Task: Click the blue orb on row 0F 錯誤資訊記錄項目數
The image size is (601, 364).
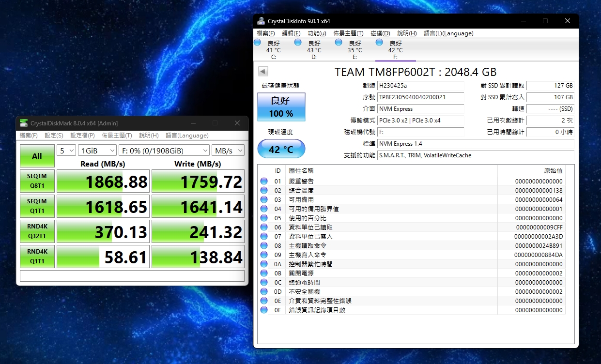Action: (264, 310)
